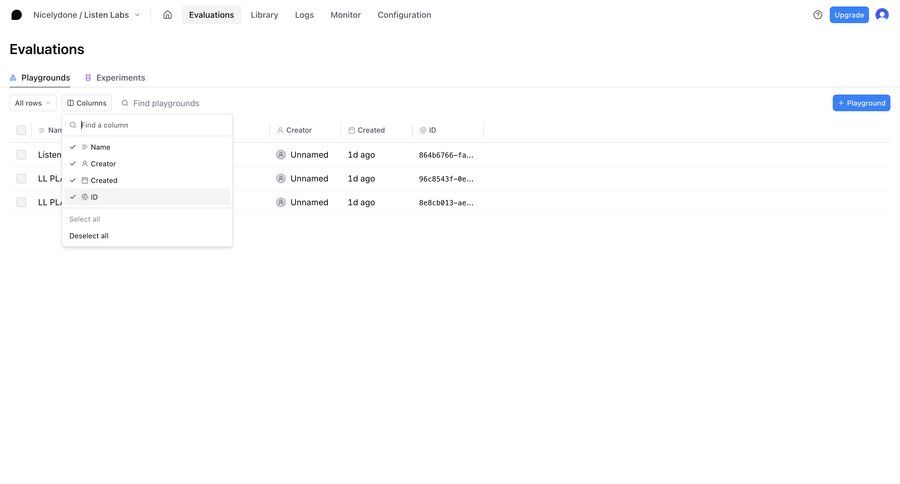
Task: Click the ID column header icon
Action: (x=423, y=130)
